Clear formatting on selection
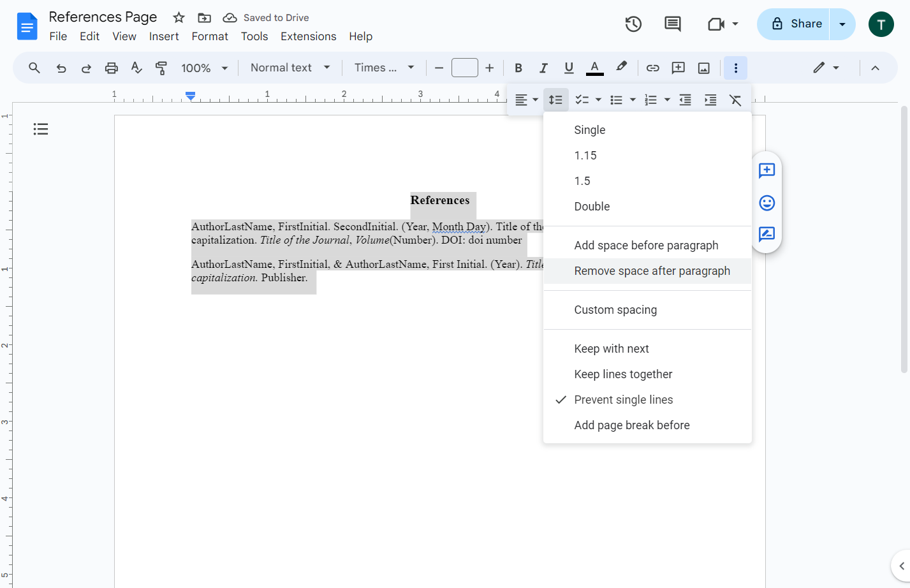 point(735,100)
